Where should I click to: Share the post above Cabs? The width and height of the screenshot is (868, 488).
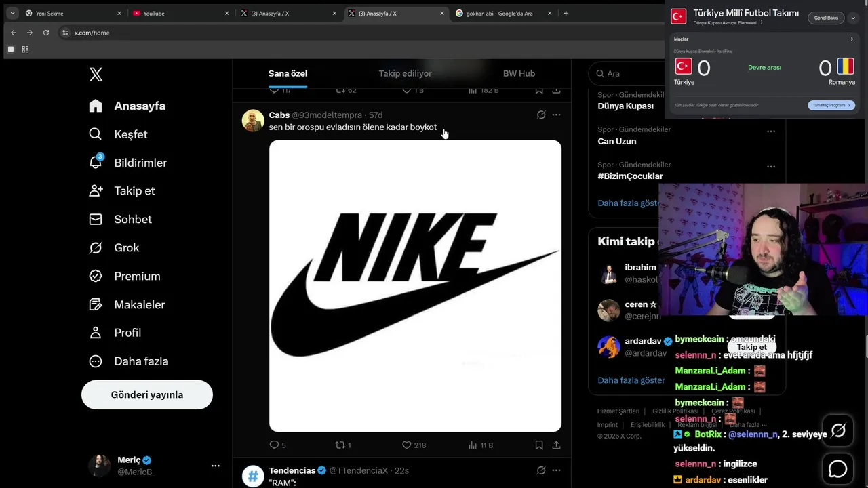click(556, 90)
